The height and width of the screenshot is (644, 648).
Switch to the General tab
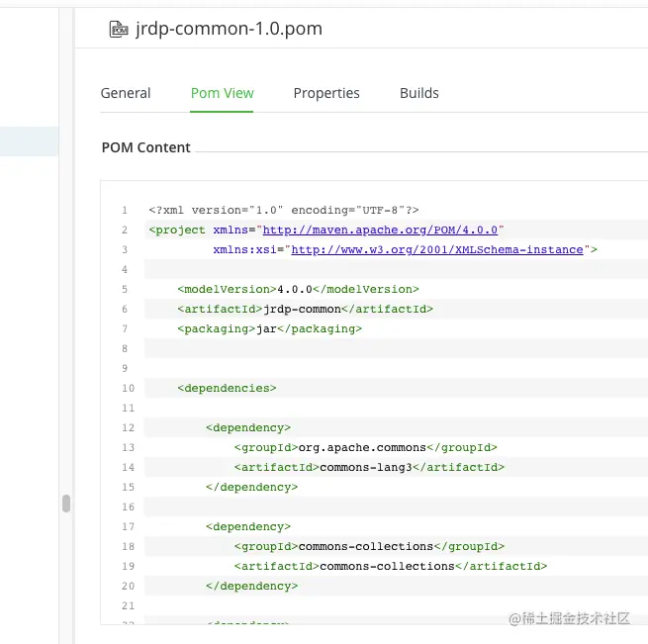click(x=126, y=93)
